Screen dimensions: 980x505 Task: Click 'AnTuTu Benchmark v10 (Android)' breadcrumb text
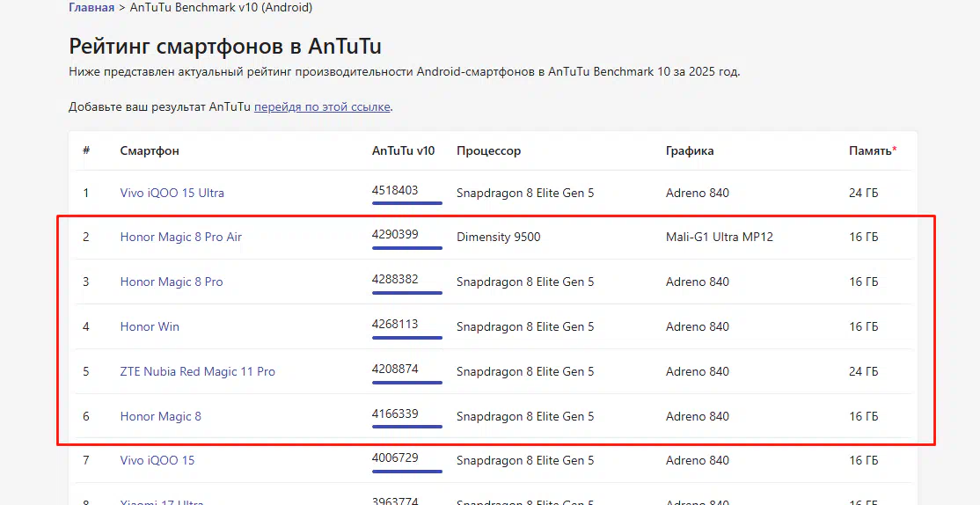[222, 8]
